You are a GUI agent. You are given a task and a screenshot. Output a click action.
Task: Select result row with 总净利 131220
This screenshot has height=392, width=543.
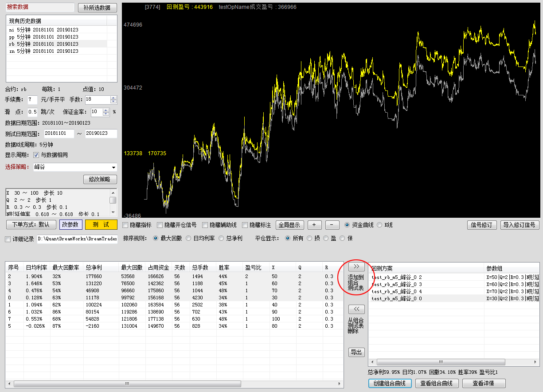pyautogui.click(x=174, y=283)
